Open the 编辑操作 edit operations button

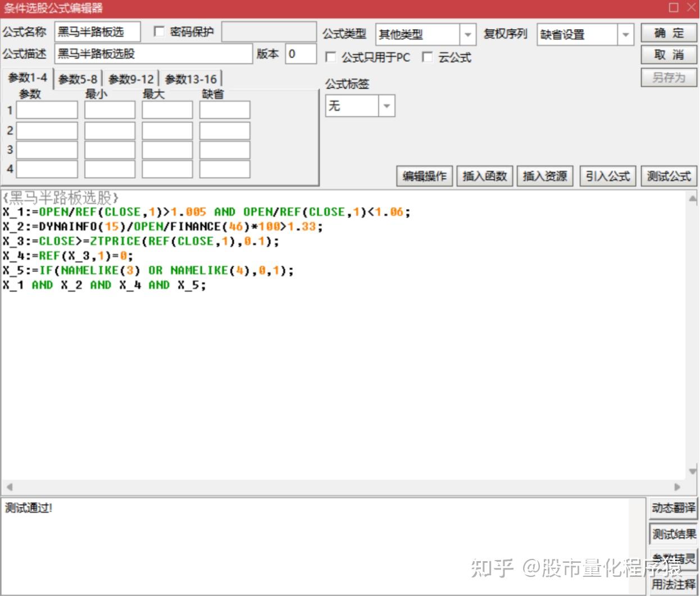(425, 176)
